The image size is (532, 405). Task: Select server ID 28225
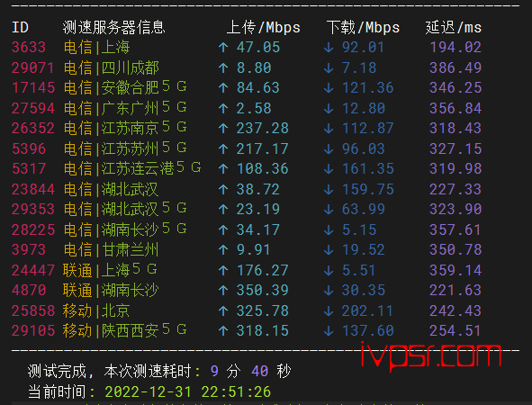33,230
